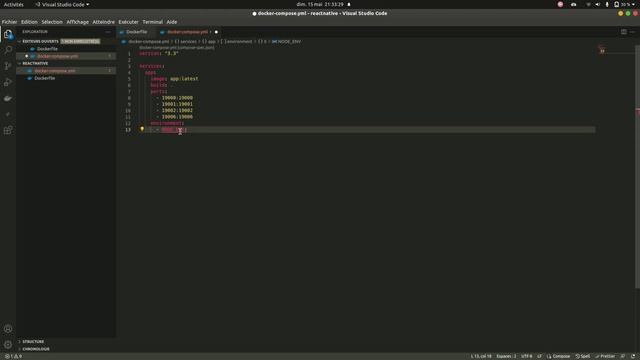This screenshot has width=640, height=360.
Task: Open the system volume icon in the top bar
Action: pos(597,4)
